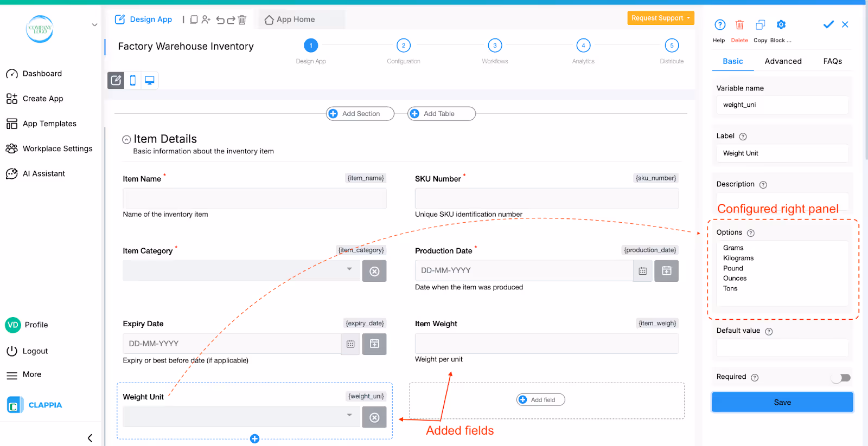868x446 pixels.
Task: Expand the More menu in sidebar
Action: pyautogui.click(x=24, y=375)
